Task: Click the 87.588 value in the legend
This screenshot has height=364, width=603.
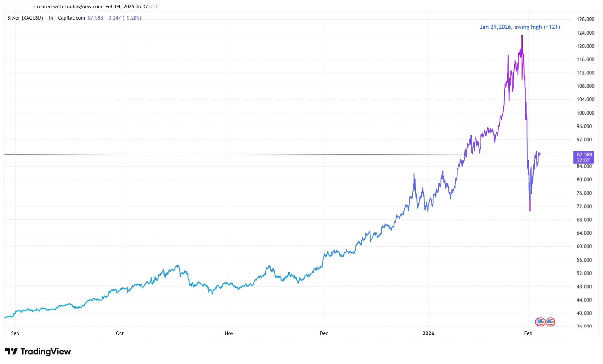Action: click(95, 18)
